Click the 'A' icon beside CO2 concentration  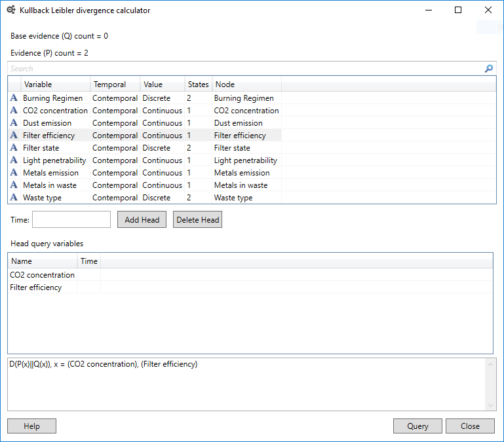pyautogui.click(x=14, y=111)
